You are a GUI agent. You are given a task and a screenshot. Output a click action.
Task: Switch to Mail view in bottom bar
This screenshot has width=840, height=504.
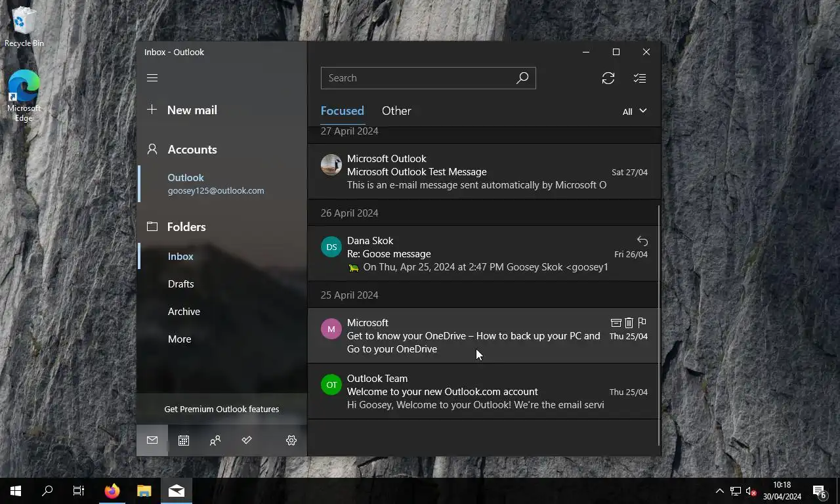152,440
